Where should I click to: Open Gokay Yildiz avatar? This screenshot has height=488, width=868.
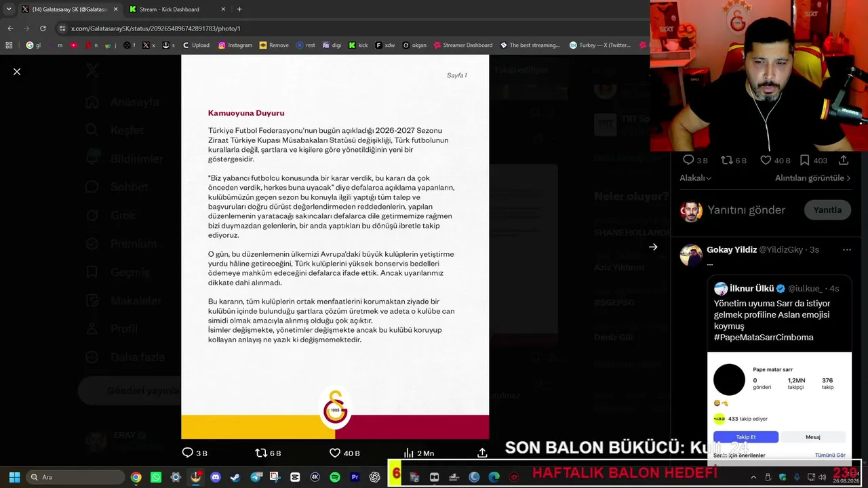pyautogui.click(x=691, y=256)
